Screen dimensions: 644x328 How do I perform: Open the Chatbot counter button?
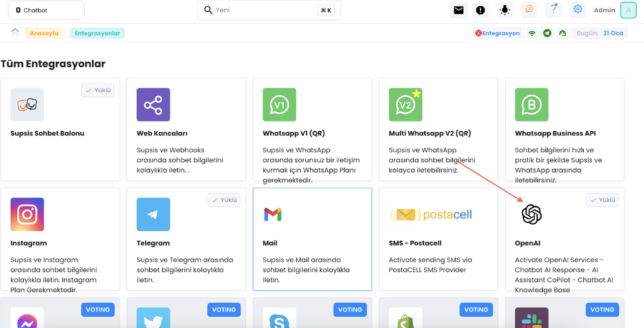pyautogui.click(x=46, y=10)
